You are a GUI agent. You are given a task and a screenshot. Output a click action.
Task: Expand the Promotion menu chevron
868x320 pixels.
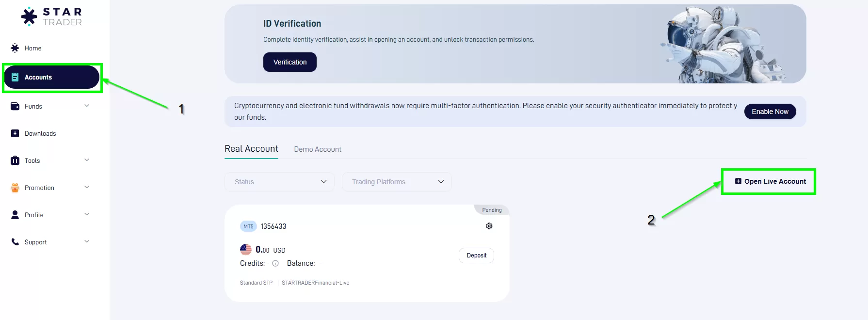pos(87,187)
